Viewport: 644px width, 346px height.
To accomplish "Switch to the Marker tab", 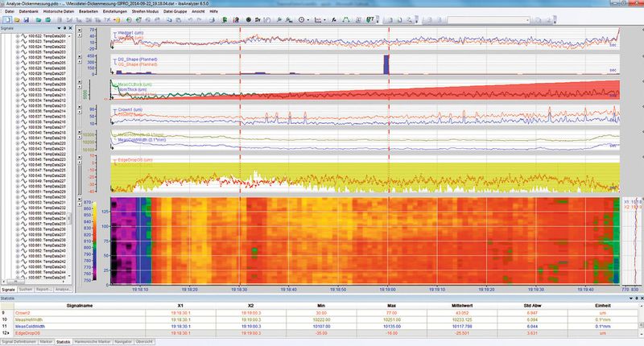I will pyautogui.click(x=46, y=341).
